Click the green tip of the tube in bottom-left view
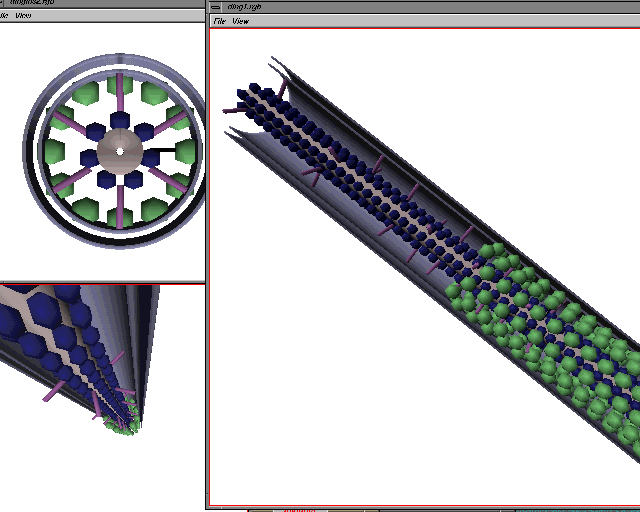The image size is (640, 512). [125, 427]
